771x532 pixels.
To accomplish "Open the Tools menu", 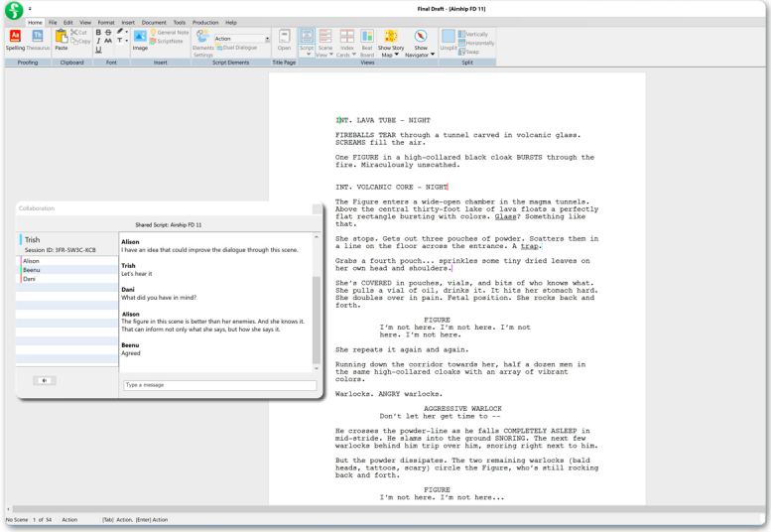I will (x=180, y=22).
